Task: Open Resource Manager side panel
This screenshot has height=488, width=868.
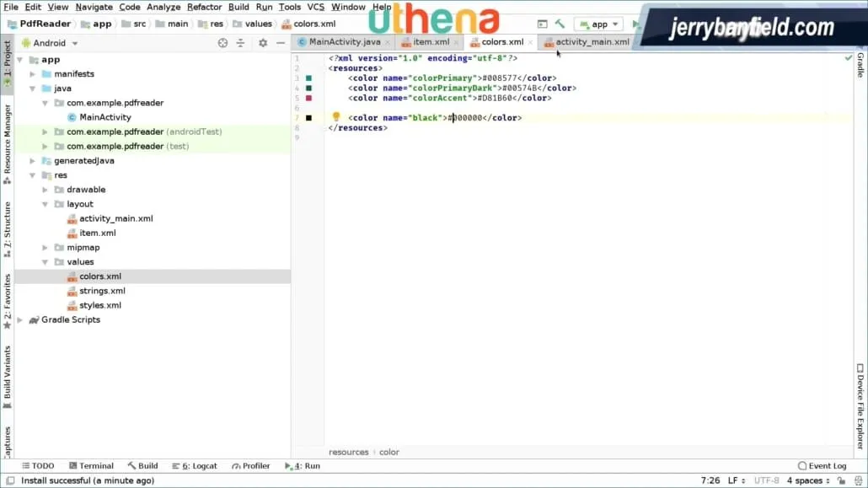Action: click(x=8, y=143)
